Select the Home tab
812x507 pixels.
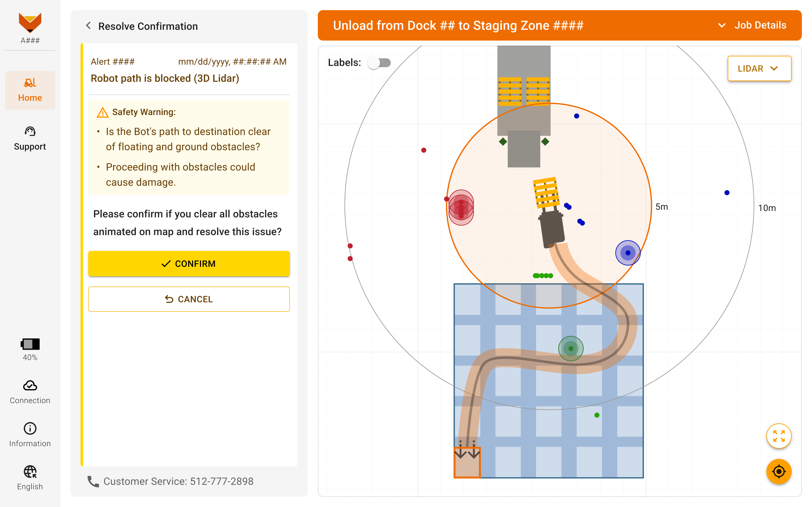click(30, 90)
